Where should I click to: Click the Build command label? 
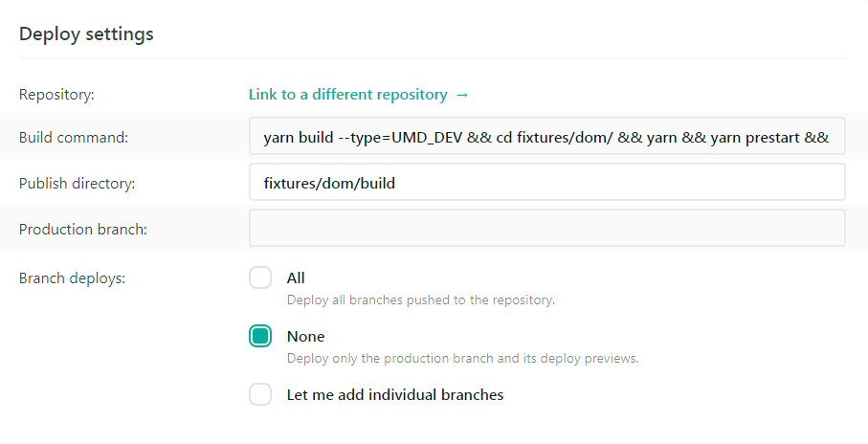(x=73, y=138)
